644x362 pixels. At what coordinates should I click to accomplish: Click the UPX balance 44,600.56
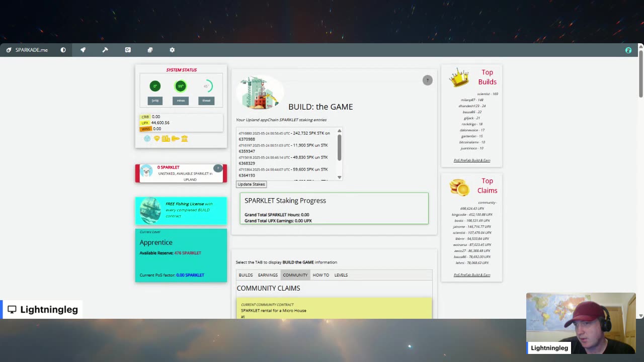160,123
